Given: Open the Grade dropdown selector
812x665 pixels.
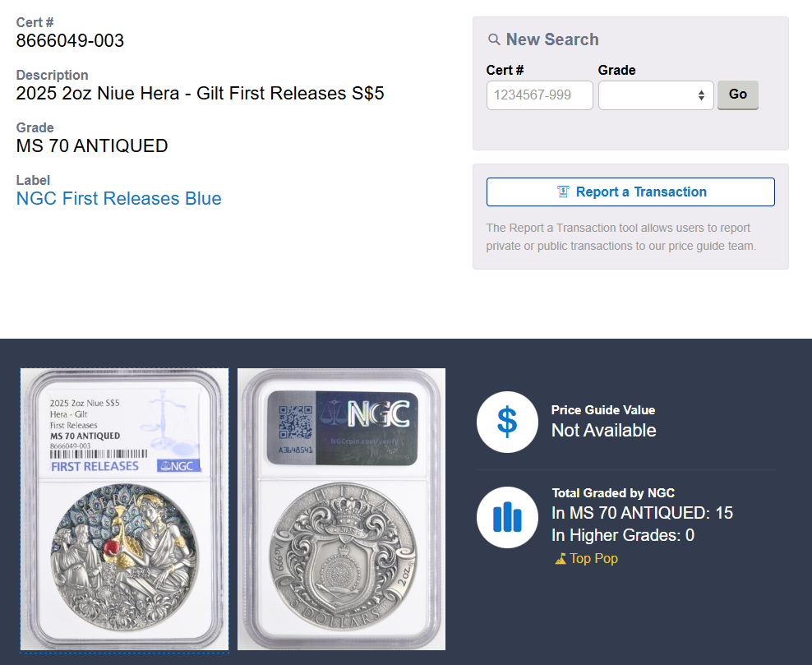Looking at the screenshot, I should 656,95.
